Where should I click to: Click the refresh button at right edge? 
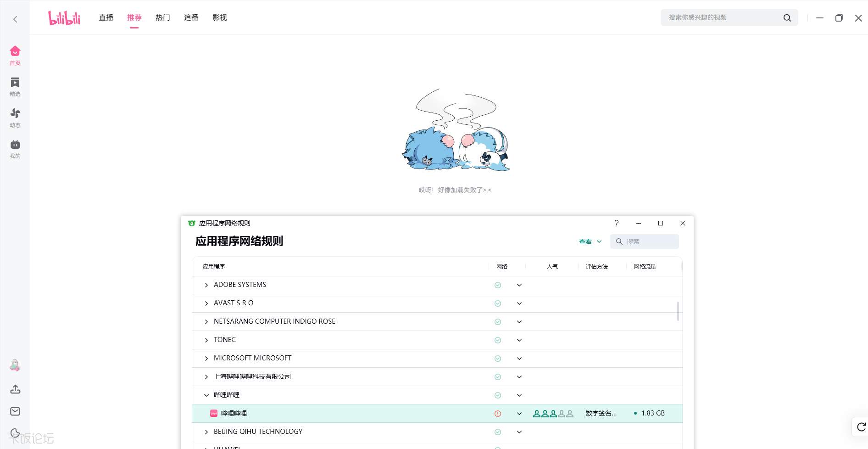click(x=861, y=427)
